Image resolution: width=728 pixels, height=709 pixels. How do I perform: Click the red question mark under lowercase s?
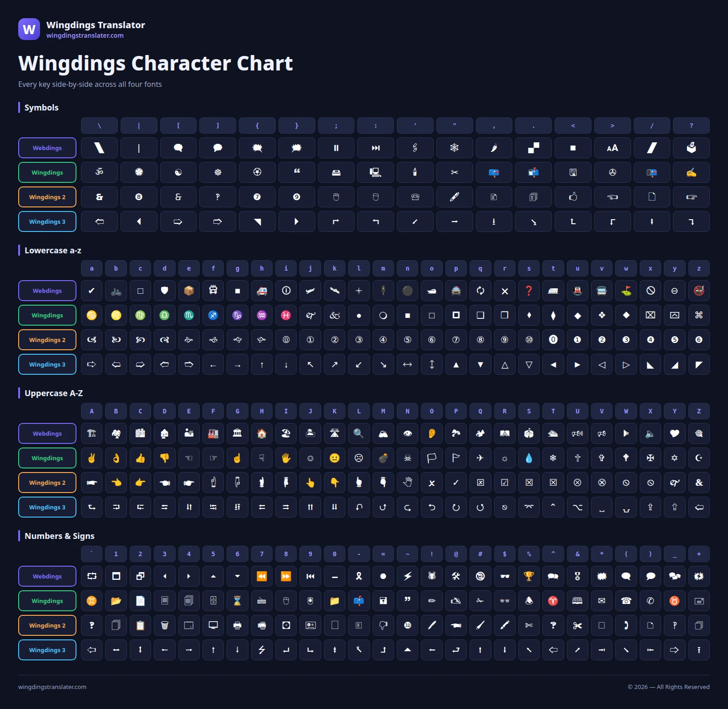[x=529, y=291]
